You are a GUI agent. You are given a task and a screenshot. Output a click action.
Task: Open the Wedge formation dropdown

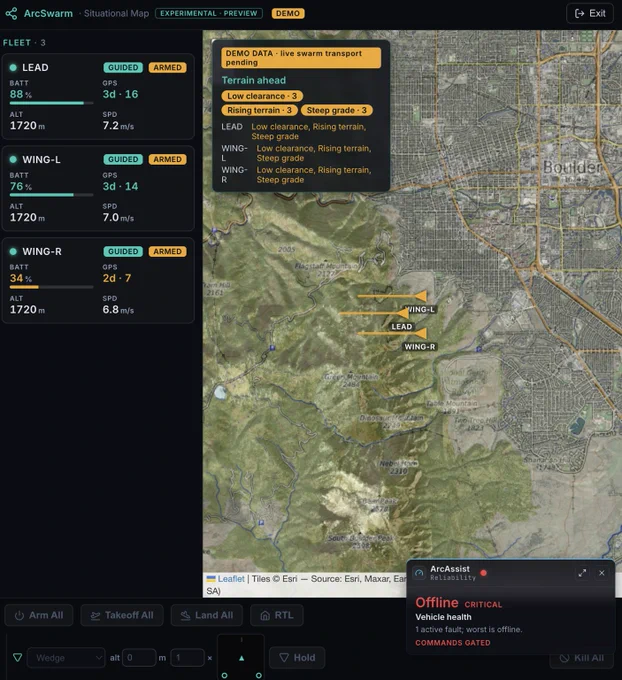coord(66,658)
